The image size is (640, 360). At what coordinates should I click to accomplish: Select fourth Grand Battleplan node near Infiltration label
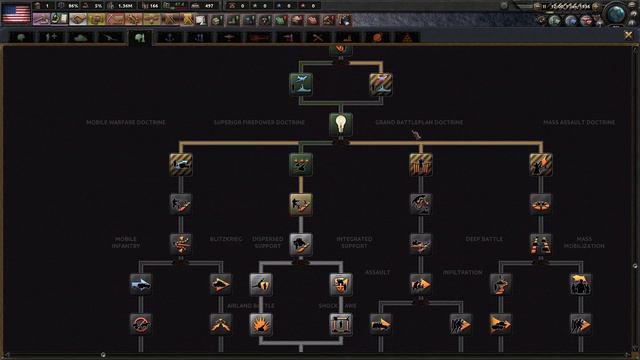point(421,284)
